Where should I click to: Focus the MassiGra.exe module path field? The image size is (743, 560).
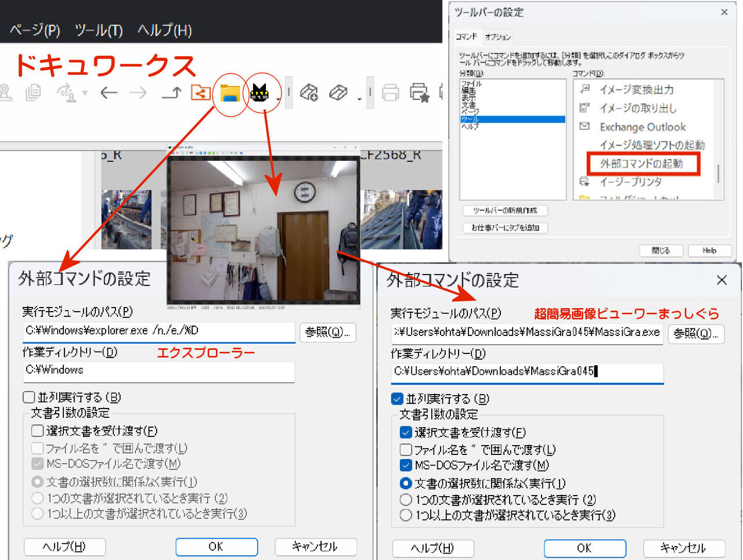click(x=527, y=333)
